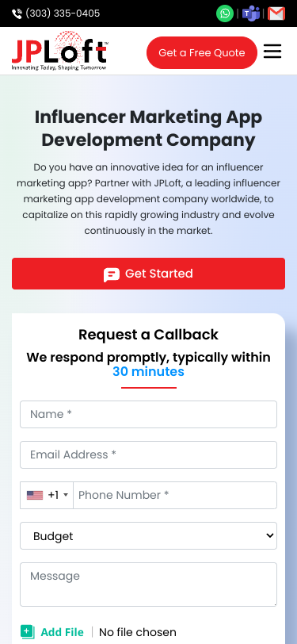Open Microsoft Teams icon
This screenshot has width=297, height=644.
click(x=250, y=13)
